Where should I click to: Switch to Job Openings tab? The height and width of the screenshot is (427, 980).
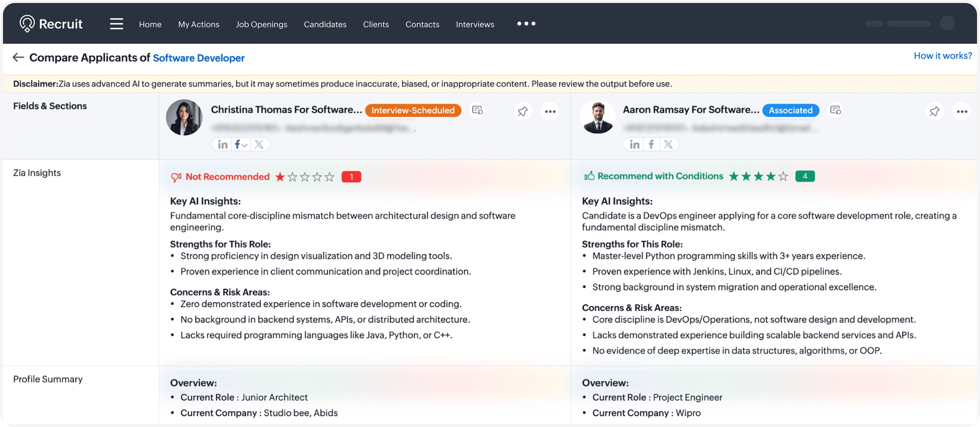coord(261,24)
